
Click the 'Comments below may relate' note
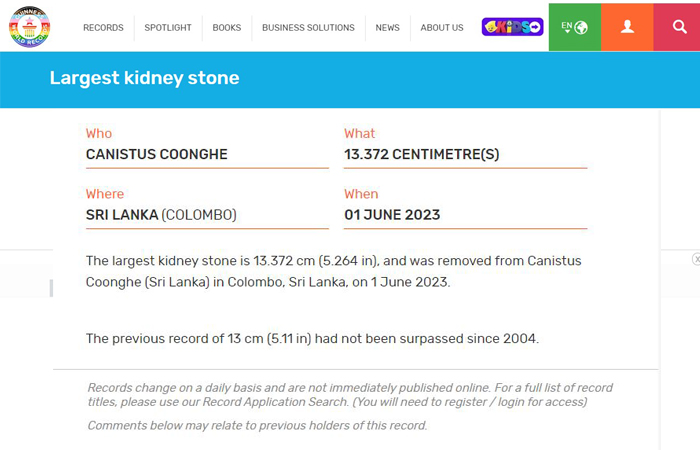(257, 425)
